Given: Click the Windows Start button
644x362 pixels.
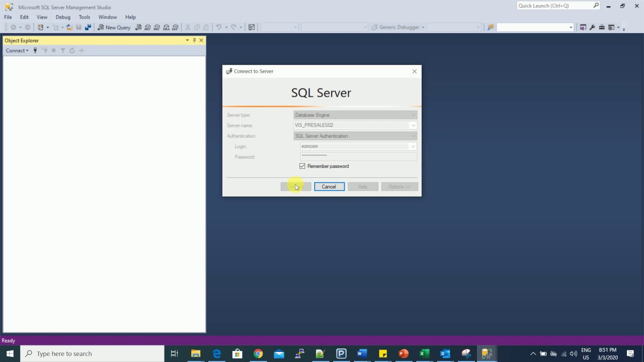Looking at the screenshot, I should (x=10, y=353).
